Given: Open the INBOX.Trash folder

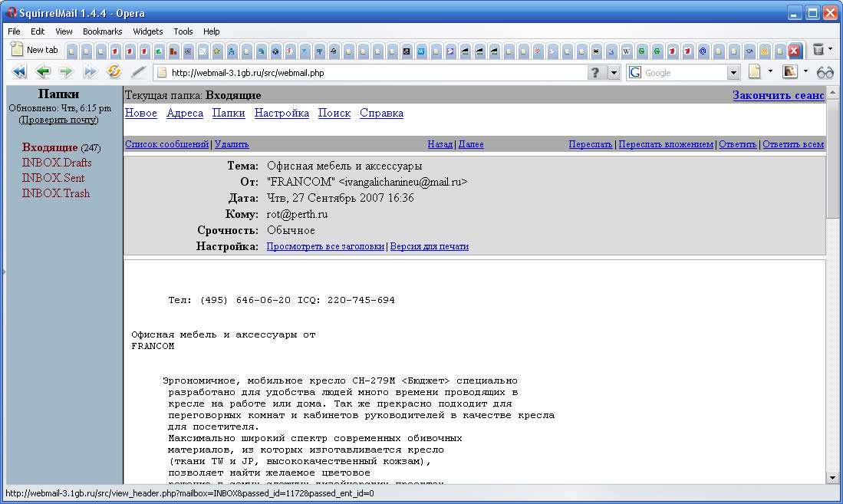Looking at the screenshot, I should pyautogui.click(x=55, y=193).
